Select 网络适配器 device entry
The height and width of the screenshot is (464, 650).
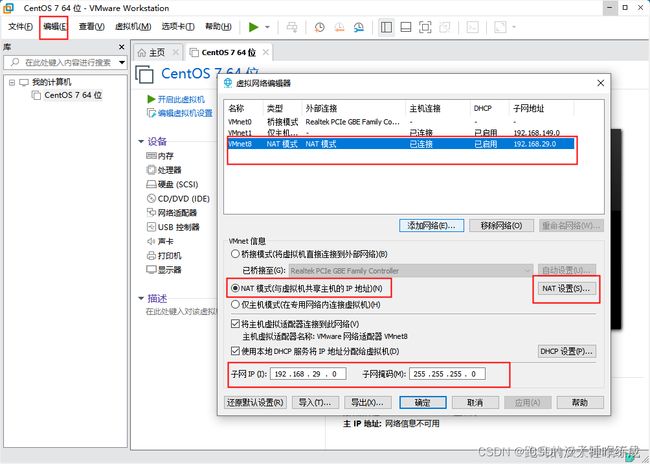(172, 213)
